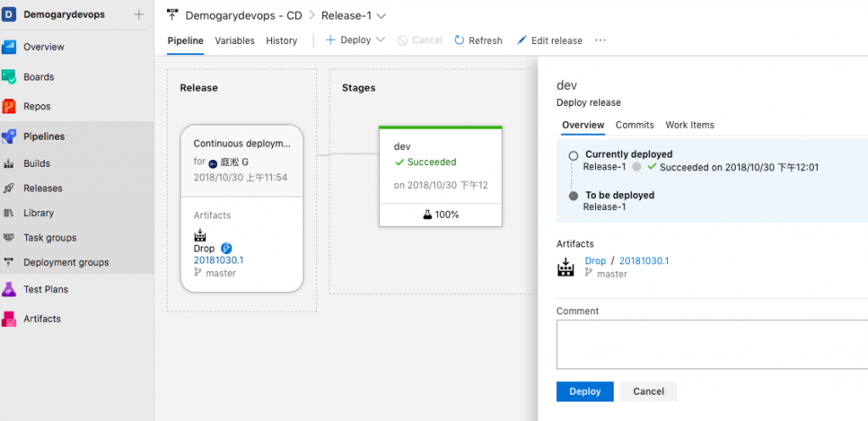Image resolution: width=868 pixels, height=421 pixels.
Task: Open the Test Plans flask icon
Action: [8, 290]
